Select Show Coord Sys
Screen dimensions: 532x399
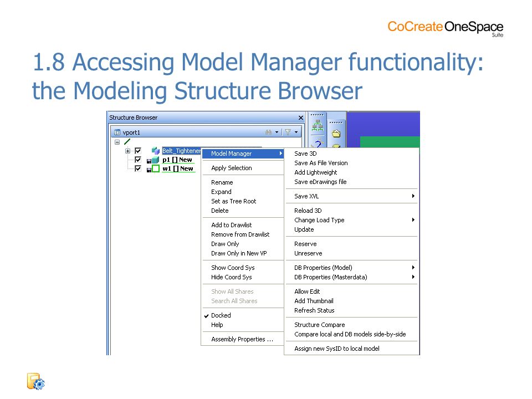pos(243,268)
